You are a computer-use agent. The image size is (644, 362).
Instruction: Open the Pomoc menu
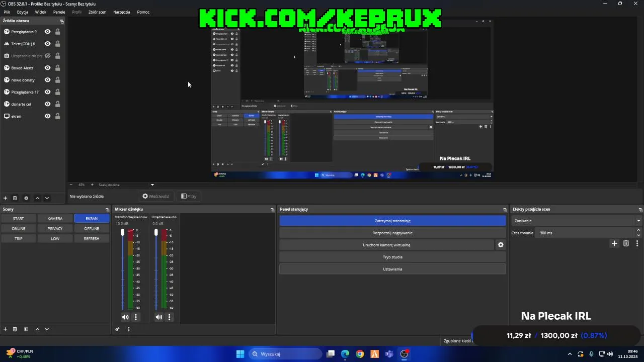[143, 12]
